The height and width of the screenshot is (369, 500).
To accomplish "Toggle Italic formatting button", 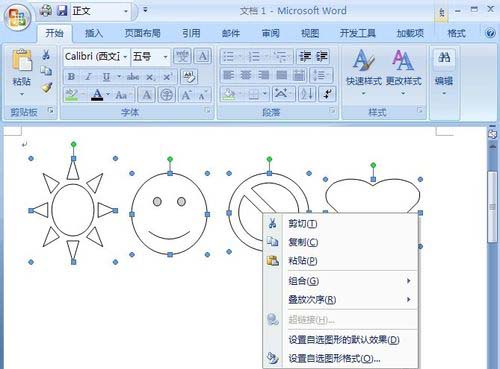I will coord(88,77).
